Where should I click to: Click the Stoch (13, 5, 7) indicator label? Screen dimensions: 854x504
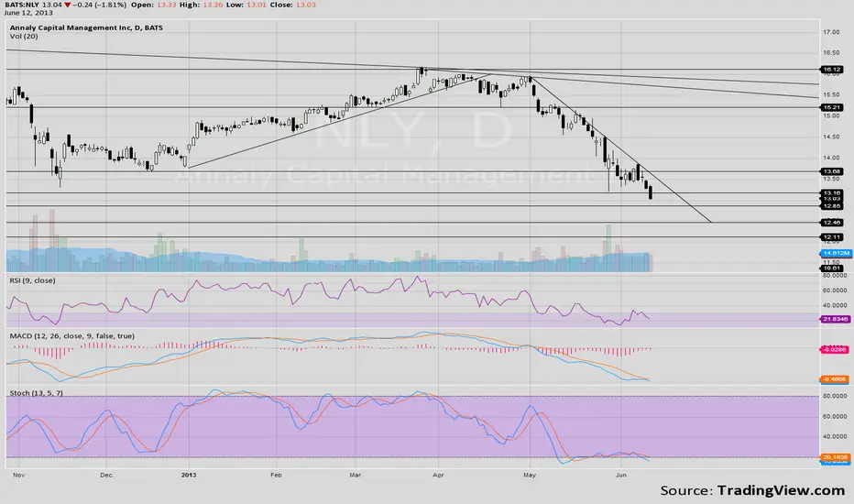coord(36,393)
